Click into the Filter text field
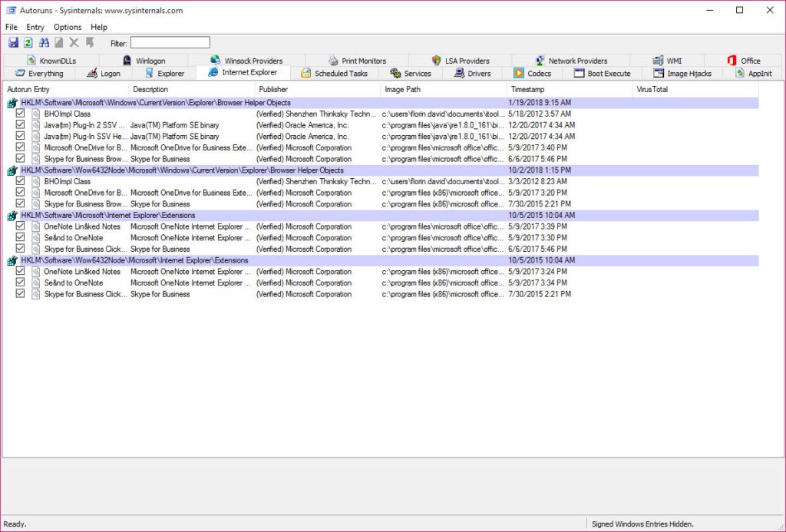Viewport: 786px width, 532px height. (170, 43)
